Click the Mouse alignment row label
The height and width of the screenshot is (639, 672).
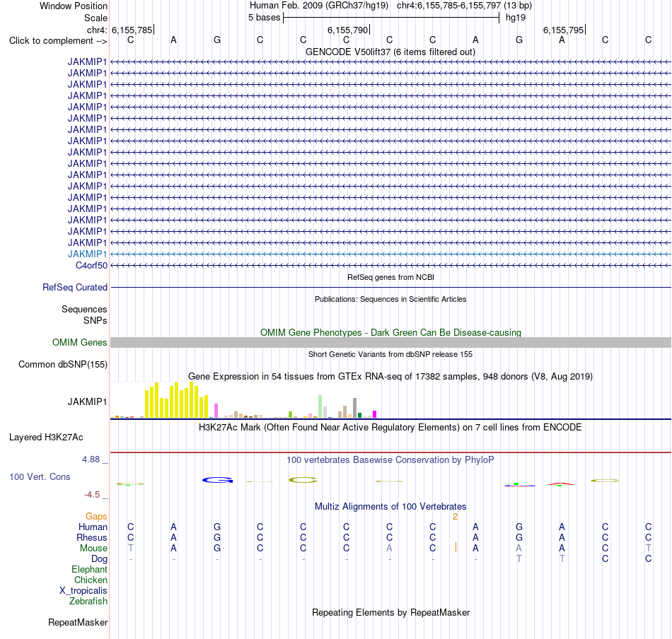click(93, 549)
